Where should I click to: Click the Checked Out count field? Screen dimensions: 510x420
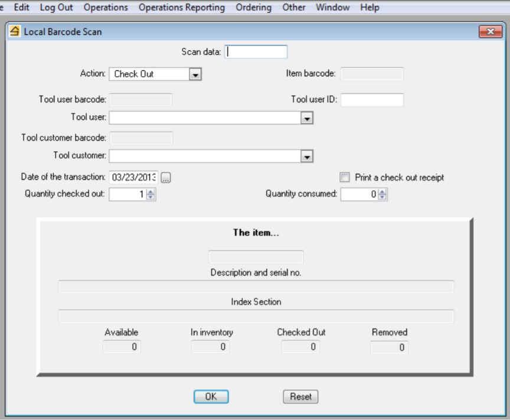[x=300, y=347]
